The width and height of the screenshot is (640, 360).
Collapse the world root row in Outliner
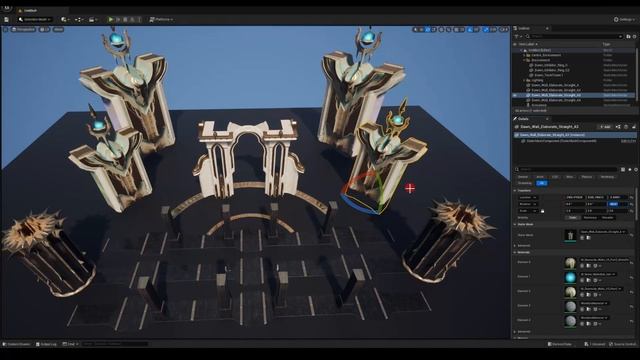coord(521,50)
